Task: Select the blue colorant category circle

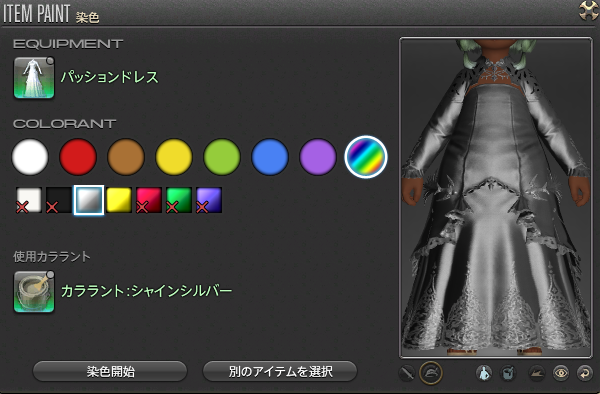Action: (x=270, y=157)
